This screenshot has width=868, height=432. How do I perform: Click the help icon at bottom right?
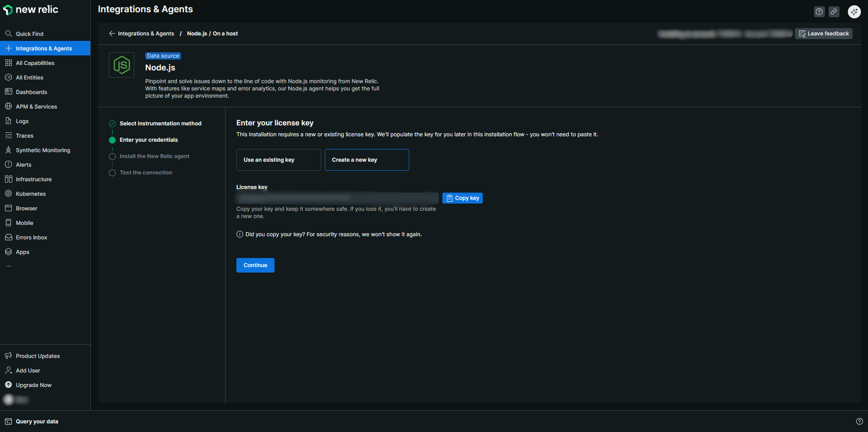pyautogui.click(x=859, y=422)
